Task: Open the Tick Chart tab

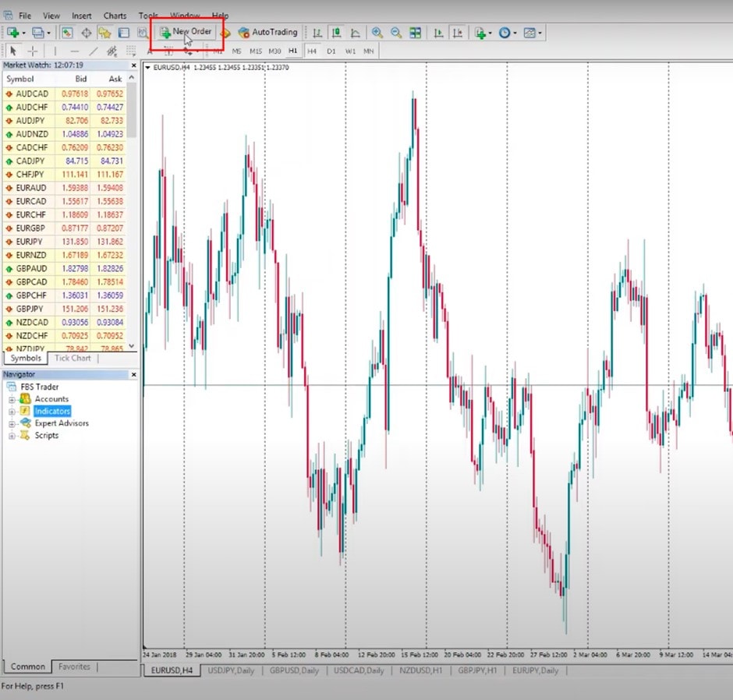Action: [x=73, y=359]
